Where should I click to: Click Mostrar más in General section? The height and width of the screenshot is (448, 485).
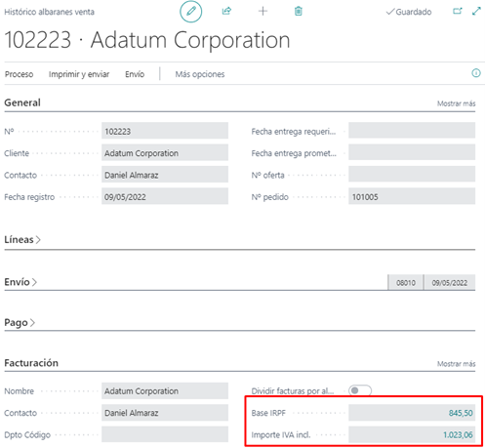click(x=456, y=103)
